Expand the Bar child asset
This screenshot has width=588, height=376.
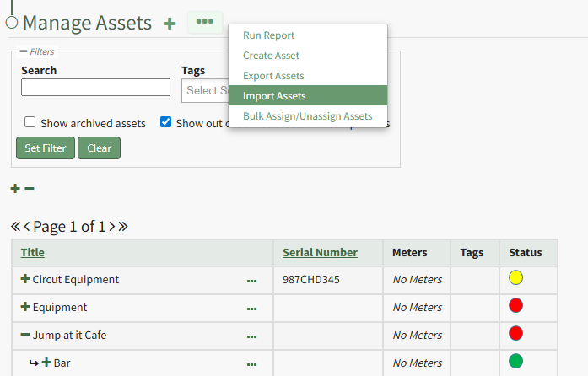46,363
